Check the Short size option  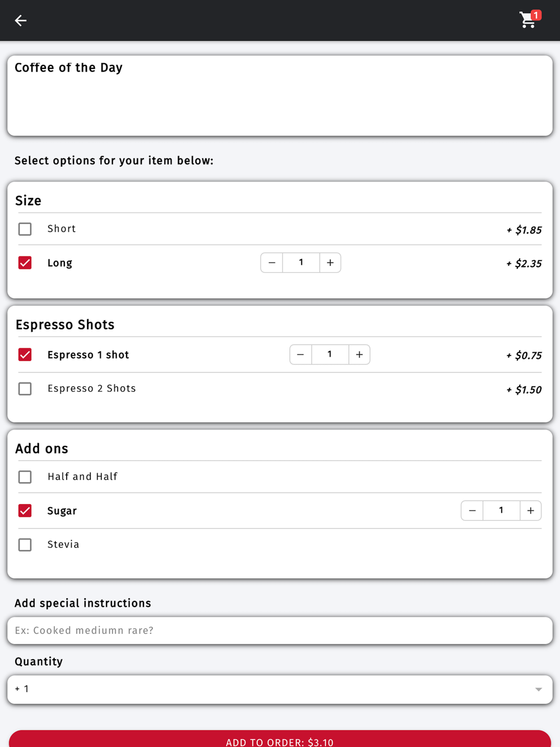tap(25, 229)
